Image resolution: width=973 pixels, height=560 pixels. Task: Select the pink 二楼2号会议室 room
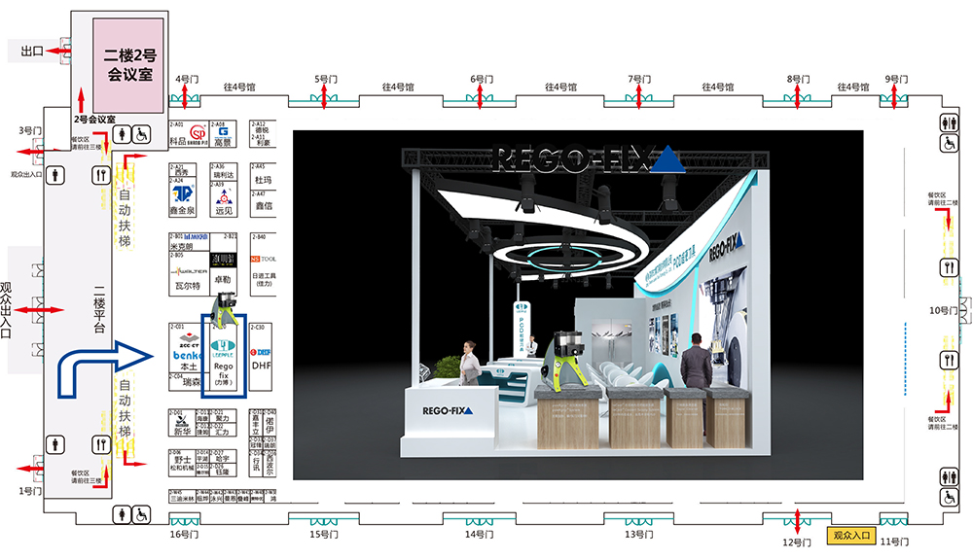tap(129, 65)
